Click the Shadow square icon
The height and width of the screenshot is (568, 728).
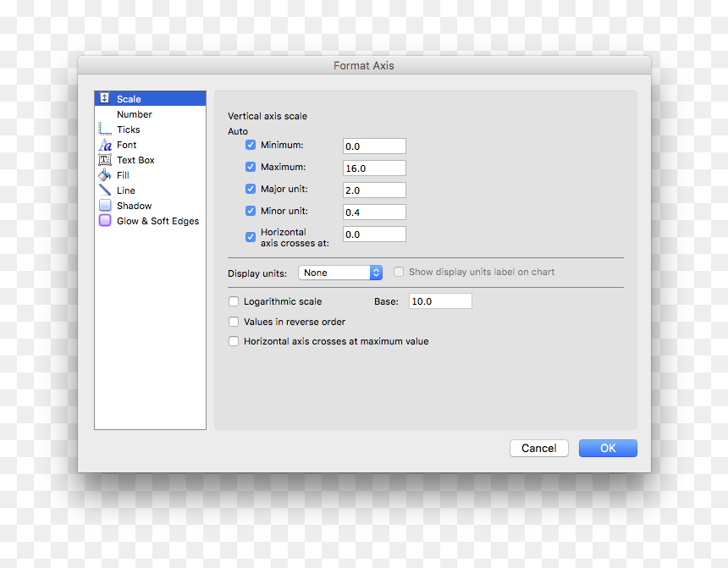tap(105, 206)
